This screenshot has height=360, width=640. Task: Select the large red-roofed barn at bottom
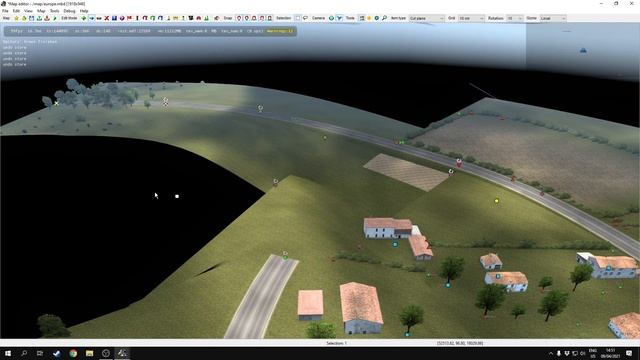[x=361, y=307]
